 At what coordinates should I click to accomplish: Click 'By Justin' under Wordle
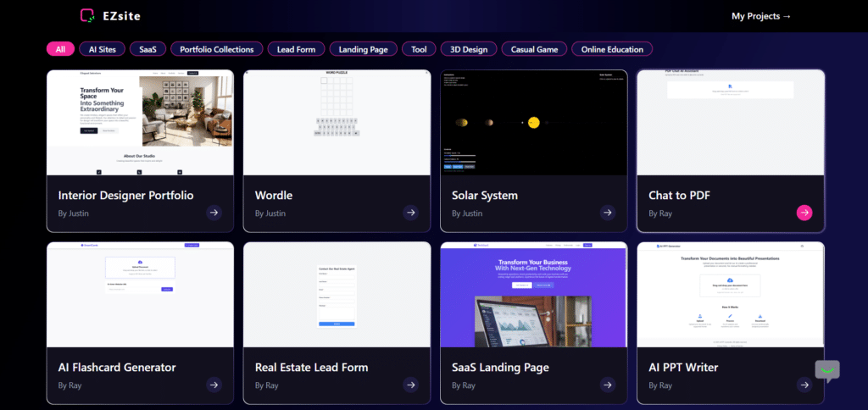(x=270, y=213)
